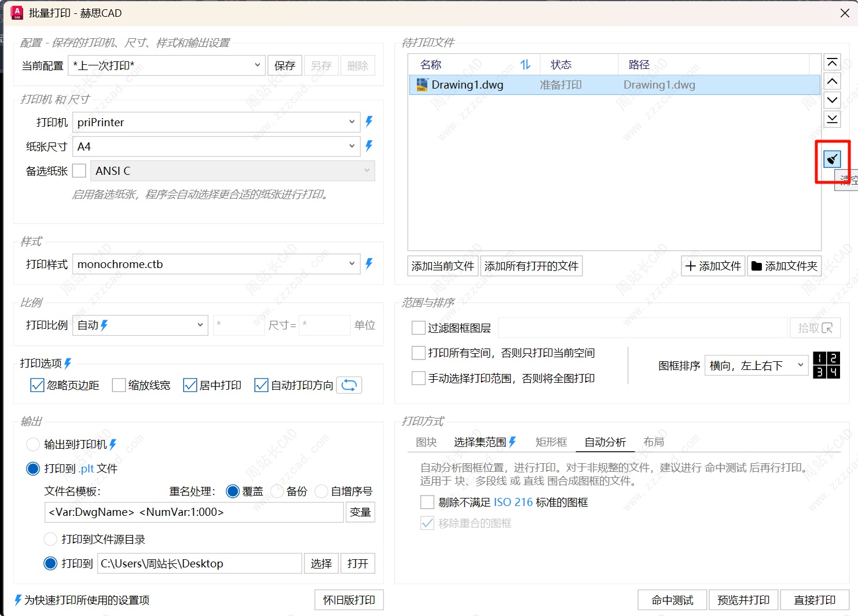This screenshot has height=616, width=858.
Task: Move selected file down one position
Action: click(x=832, y=100)
